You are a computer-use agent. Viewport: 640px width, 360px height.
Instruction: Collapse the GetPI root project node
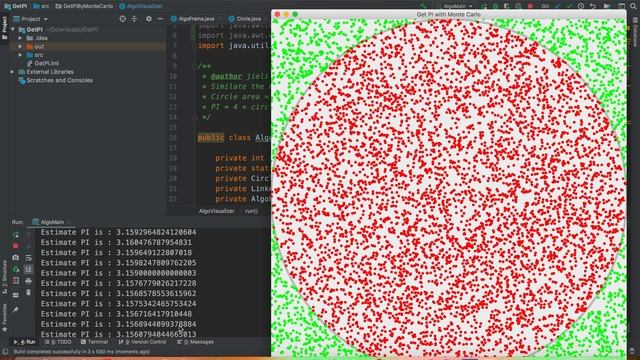(13, 29)
